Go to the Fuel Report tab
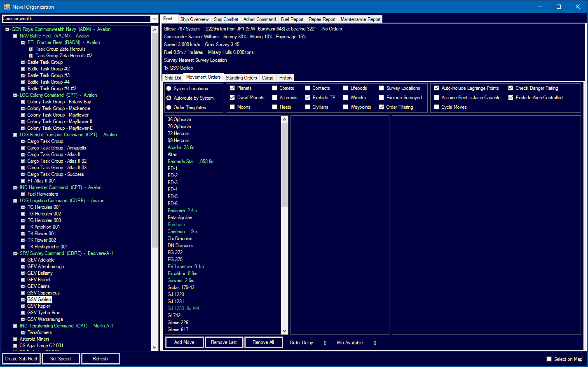The image size is (588, 367). 292,19
